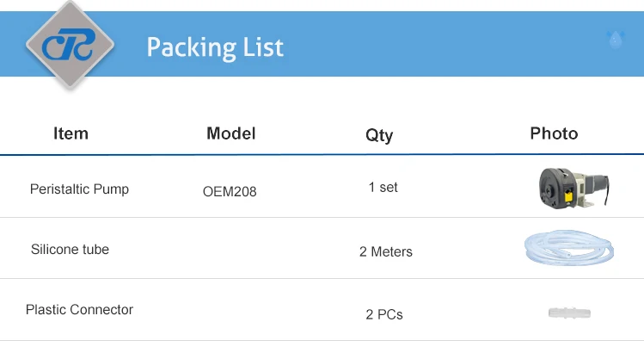The width and height of the screenshot is (644, 353).
Task: Select the Item column header
Action: click(71, 133)
